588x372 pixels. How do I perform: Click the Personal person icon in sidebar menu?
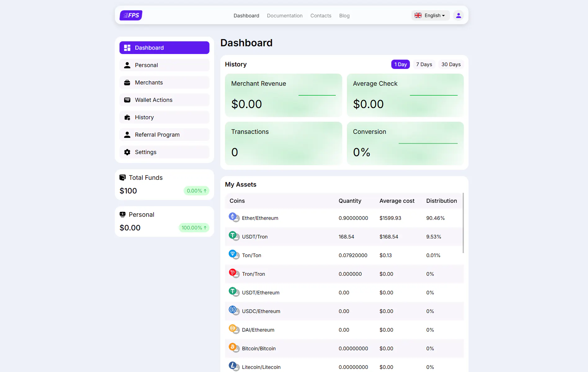pos(127,65)
